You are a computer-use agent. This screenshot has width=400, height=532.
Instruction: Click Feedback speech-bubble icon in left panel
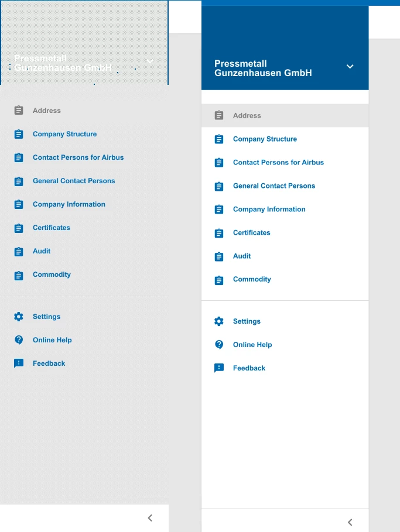tap(19, 363)
